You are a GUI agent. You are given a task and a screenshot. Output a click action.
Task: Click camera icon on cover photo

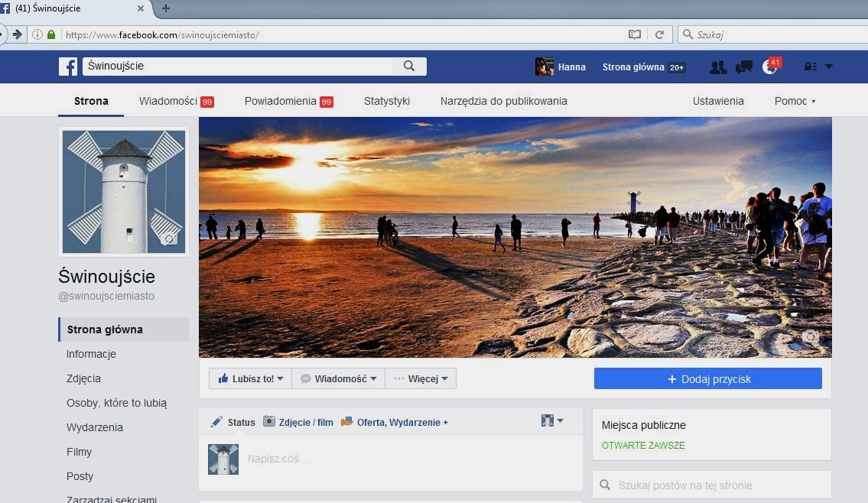coord(810,336)
